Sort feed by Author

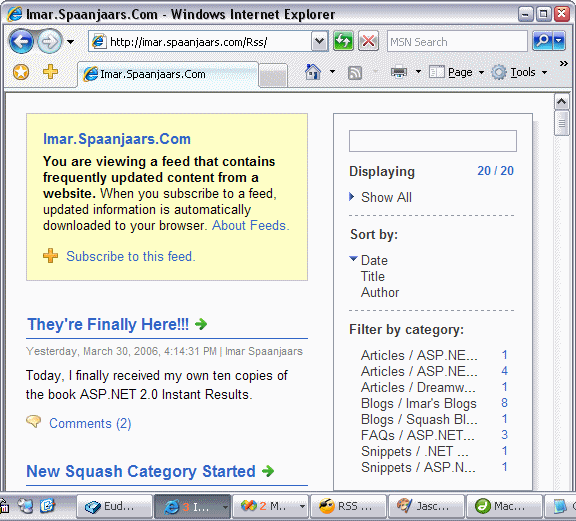pos(380,292)
